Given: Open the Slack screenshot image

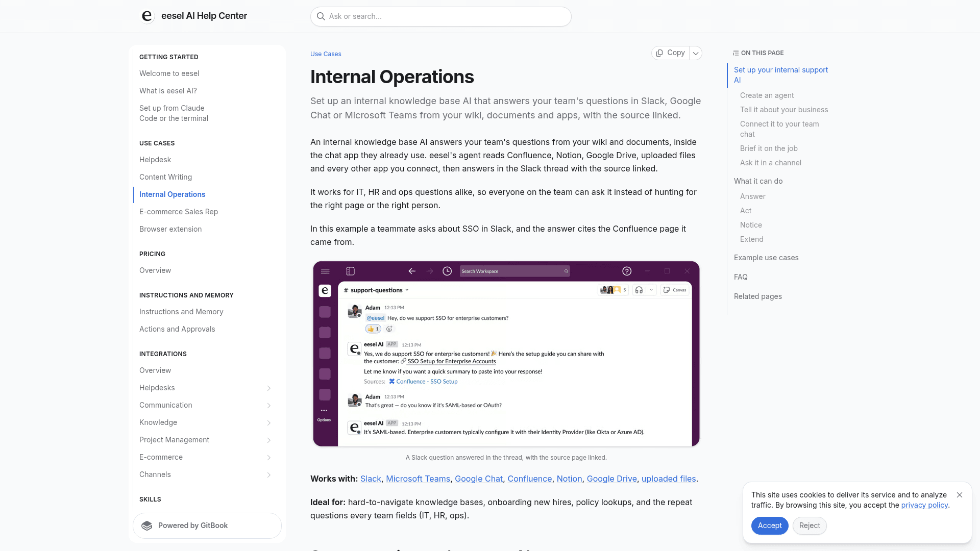Looking at the screenshot, I should (x=506, y=354).
